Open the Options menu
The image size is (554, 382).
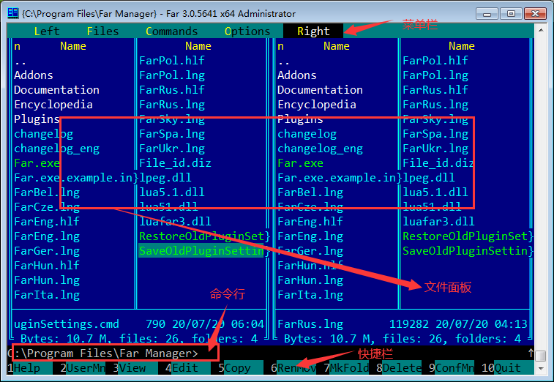pyautogui.click(x=247, y=31)
